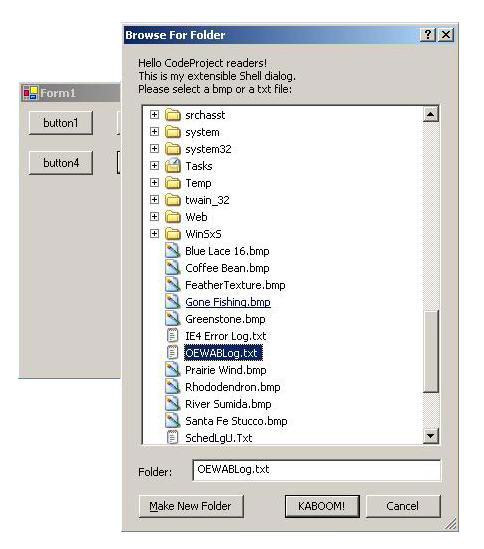Click the Rhododendron.bmp image icon
This screenshot has height=549, width=484.
tap(173, 387)
